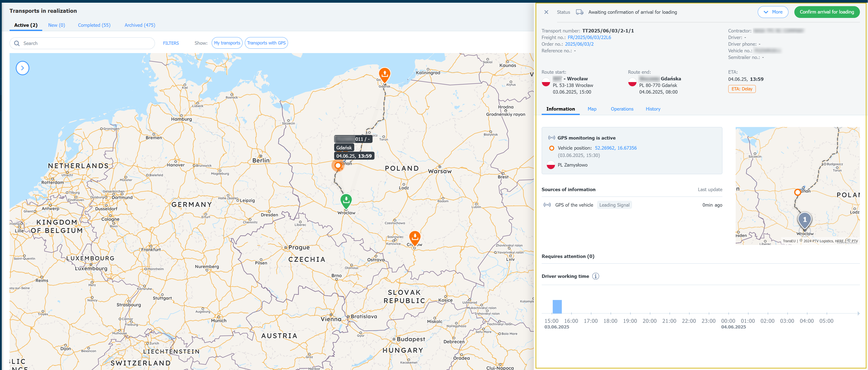Viewport: 868px width, 370px height.
Task: Close the transport details panel
Action: click(546, 12)
